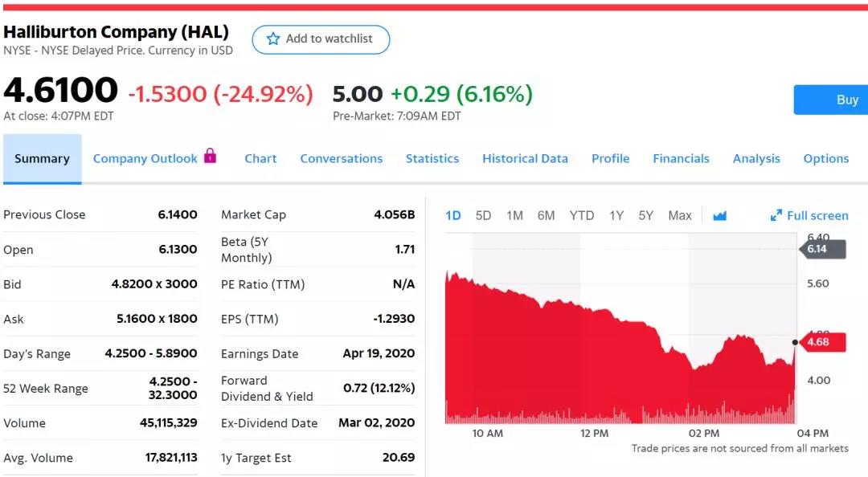
Task: Switch chart to the YTD range
Action: click(x=581, y=215)
